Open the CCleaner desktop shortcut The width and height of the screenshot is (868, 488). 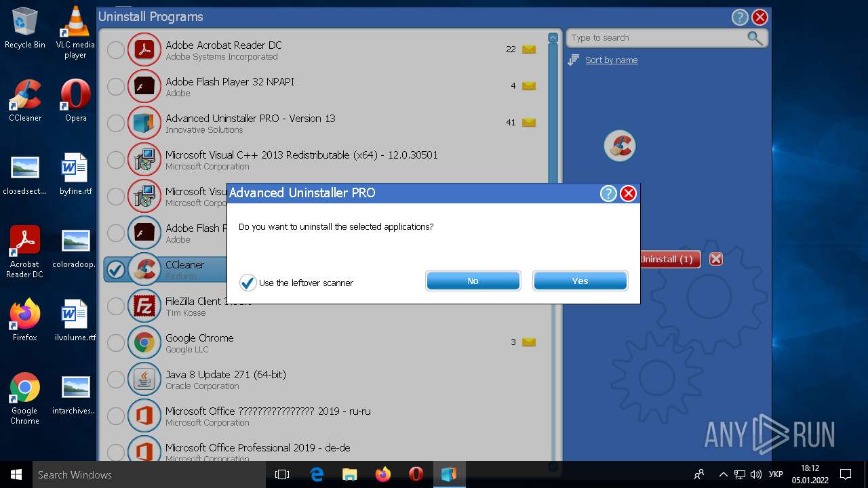(x=25, y=100)
